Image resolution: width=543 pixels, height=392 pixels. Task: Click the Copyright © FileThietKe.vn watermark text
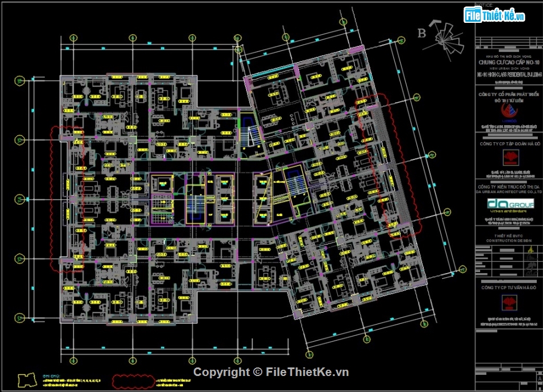pyautogui.click(x=270, y=372)
